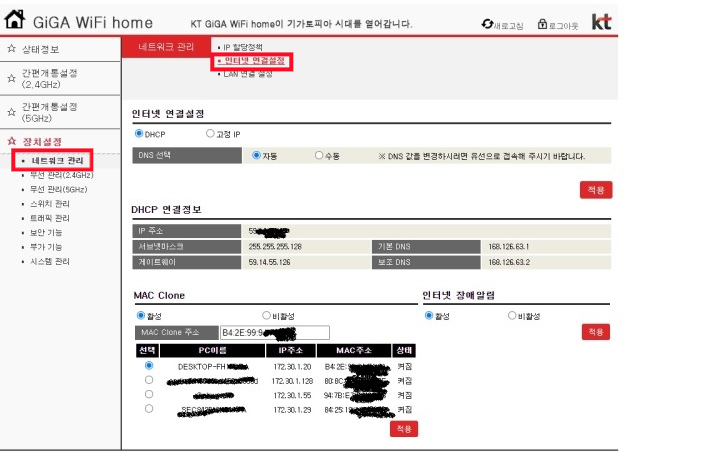Click the lock icon next to 로그아웃

click(x=542, y=24)
